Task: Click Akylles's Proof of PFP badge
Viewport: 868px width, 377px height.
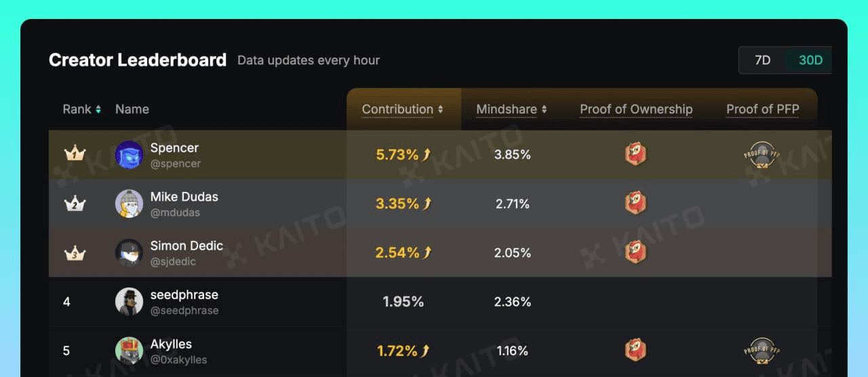Action: [762, 351]
